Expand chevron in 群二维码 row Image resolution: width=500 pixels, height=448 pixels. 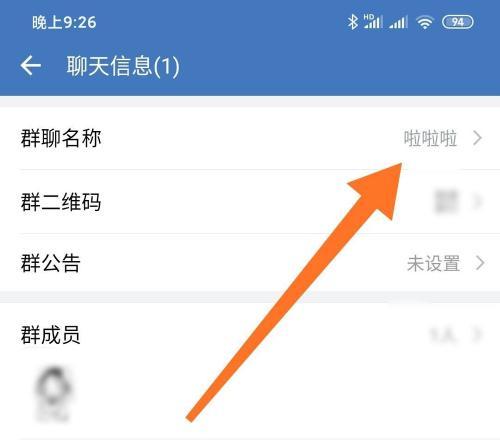pos(478,201)
